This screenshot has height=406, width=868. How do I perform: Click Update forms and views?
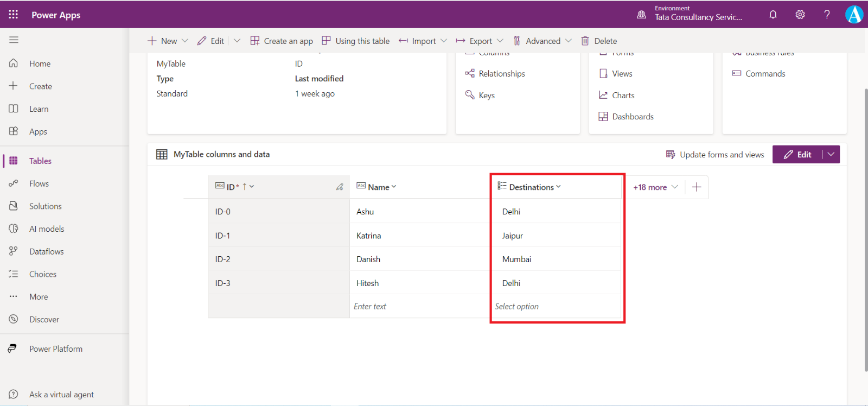pyautogui.click(x=715, y=155)
